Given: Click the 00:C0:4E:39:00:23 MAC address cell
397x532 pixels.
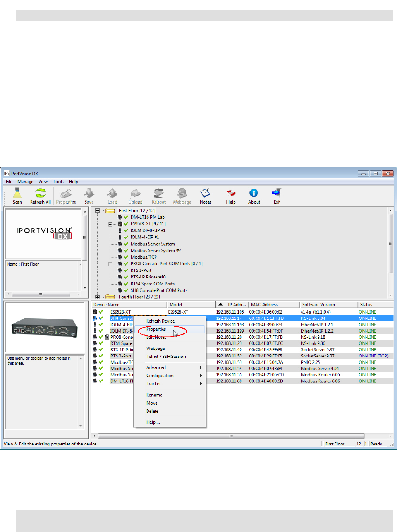Looking at the screenshot, I should point(265,325).
